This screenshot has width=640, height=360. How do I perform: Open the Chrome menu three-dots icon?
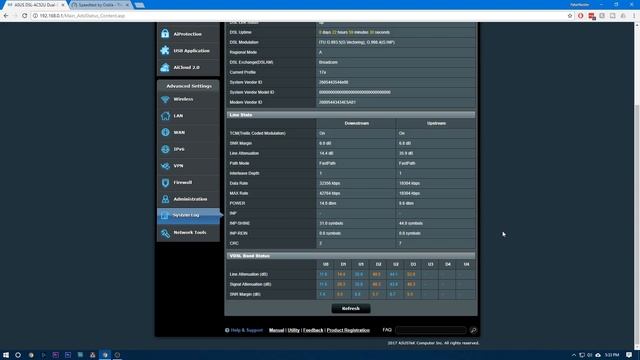click(x=634, y=16)
